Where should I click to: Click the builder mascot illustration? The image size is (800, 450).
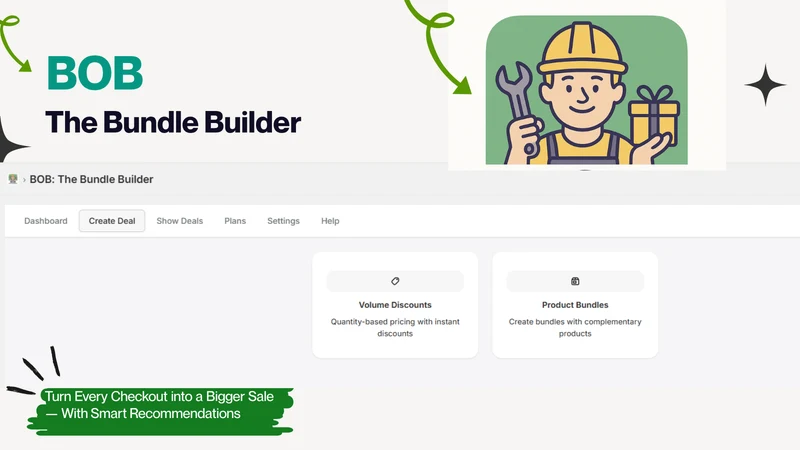(x=586, y=90)
